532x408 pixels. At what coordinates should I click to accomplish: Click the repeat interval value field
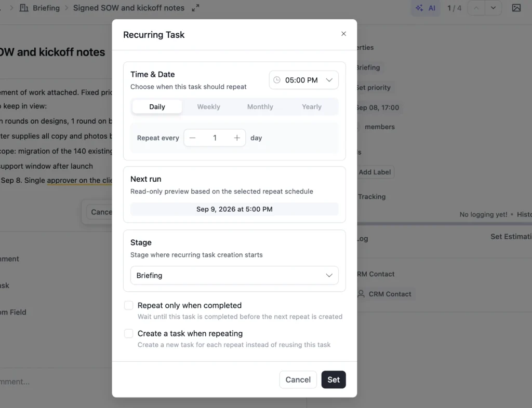tap(215, 138)
